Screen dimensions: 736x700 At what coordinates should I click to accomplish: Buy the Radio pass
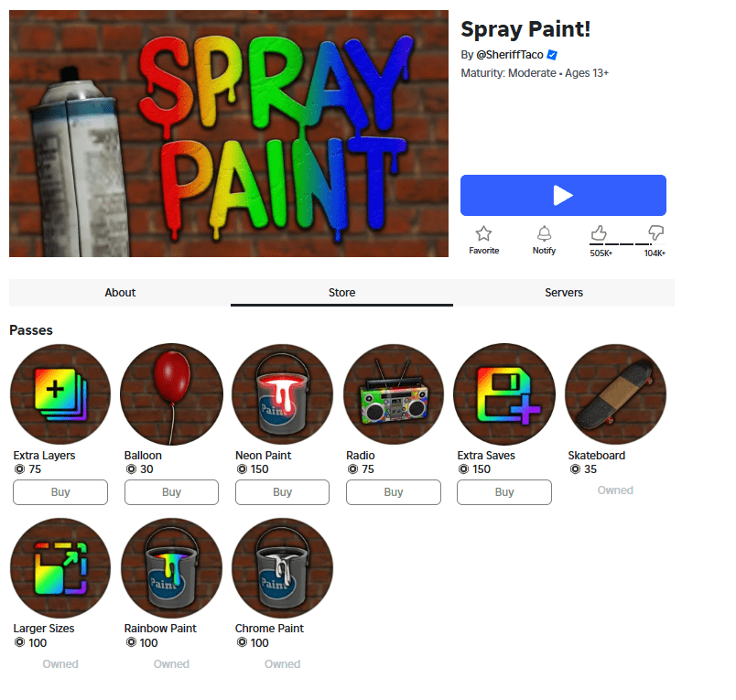tap(394, 492)
